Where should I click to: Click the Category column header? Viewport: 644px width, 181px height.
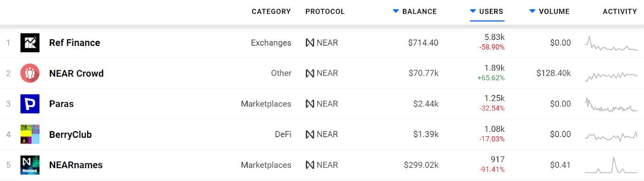click(x=271, y=12)
